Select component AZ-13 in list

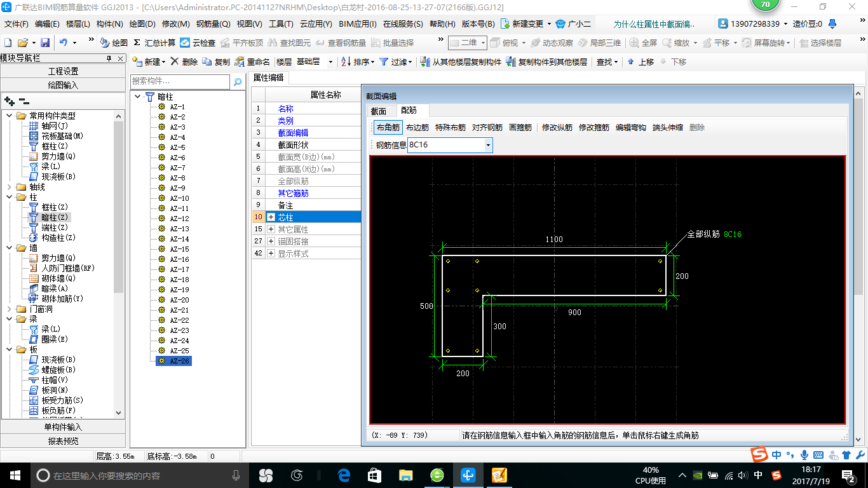pos(179,229)
